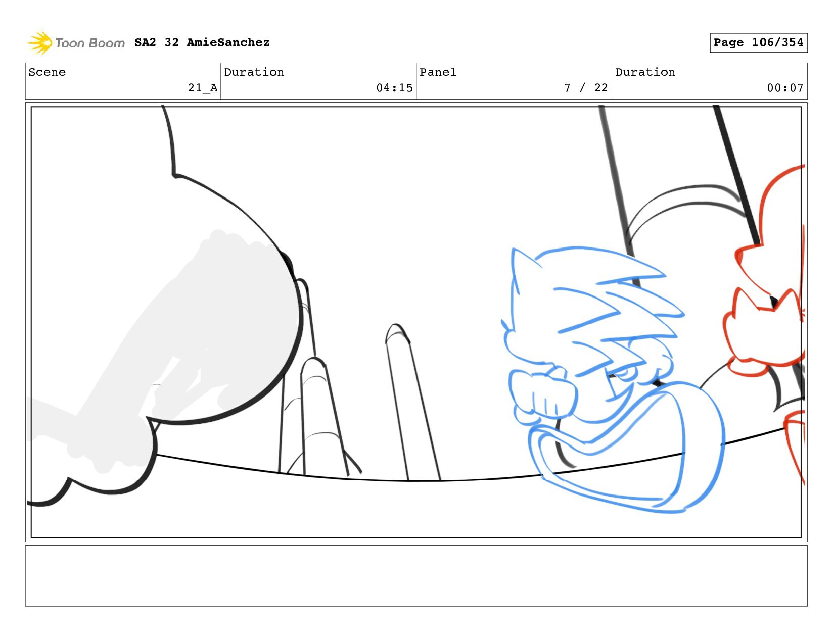This screenshot has height=644, width=834.
Task: Click the empty notes box below panel
Action: [x=416, y=575]
